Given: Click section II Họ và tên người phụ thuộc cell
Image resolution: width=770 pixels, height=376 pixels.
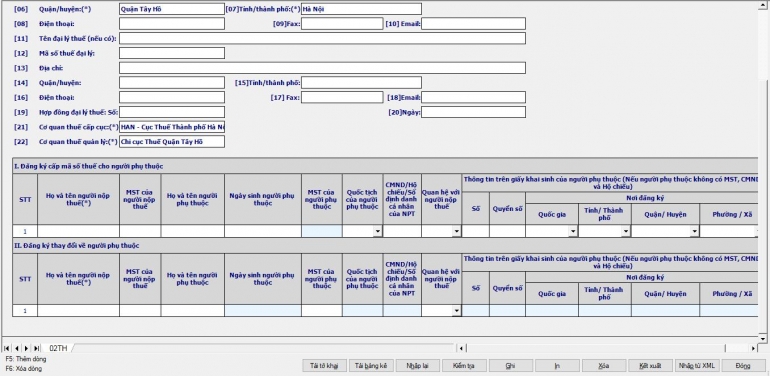Looking at the screenshot, I should pyautogui.click(x=192, y=311).
